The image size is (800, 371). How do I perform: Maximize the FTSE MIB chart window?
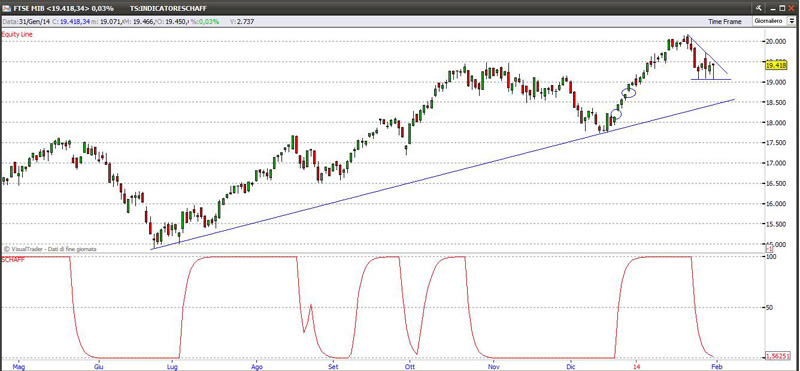click(x=782, y=9)
